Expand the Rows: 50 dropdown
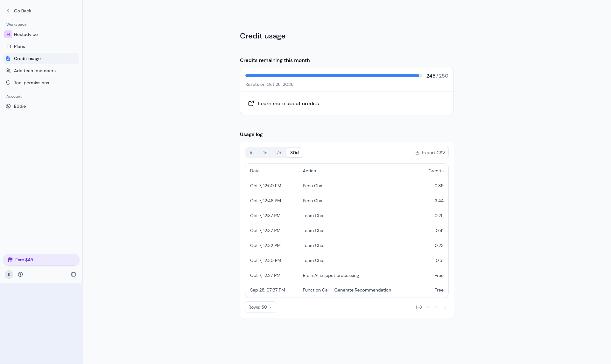 (x=260, y=307)
